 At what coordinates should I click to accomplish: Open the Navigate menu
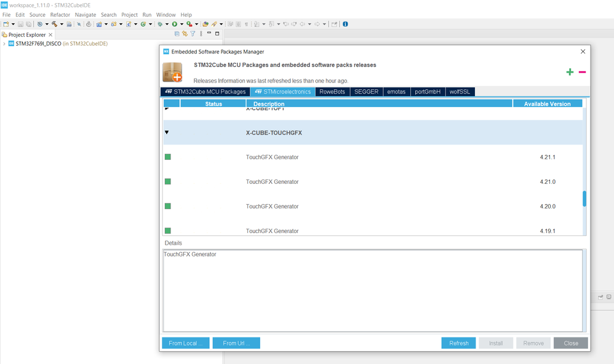86,15
